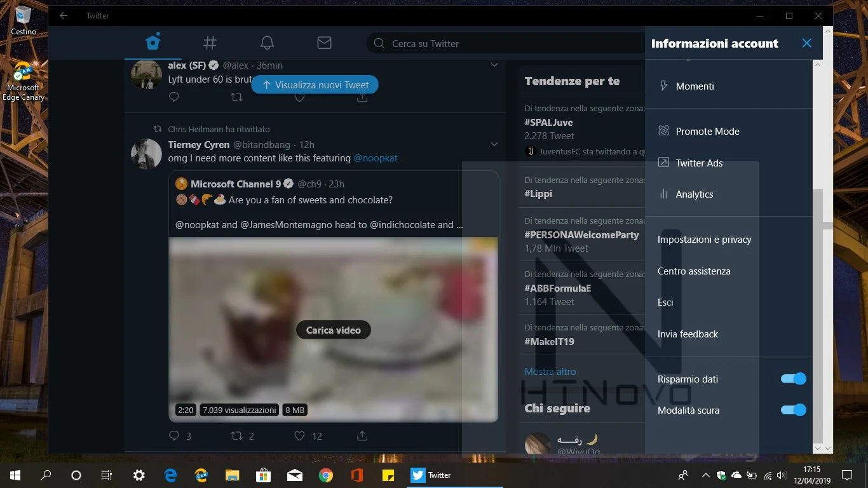Click the Twitter Ads arrow icon

click(x=663, y=163)
